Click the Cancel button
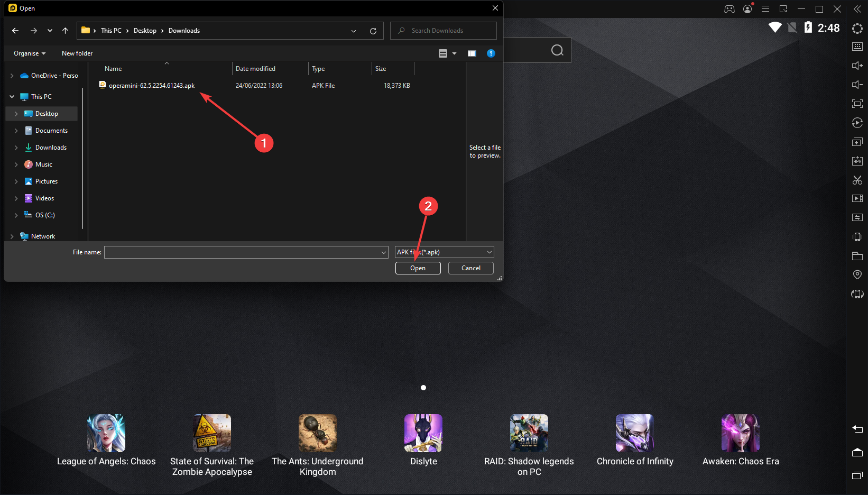 [471, 268]
